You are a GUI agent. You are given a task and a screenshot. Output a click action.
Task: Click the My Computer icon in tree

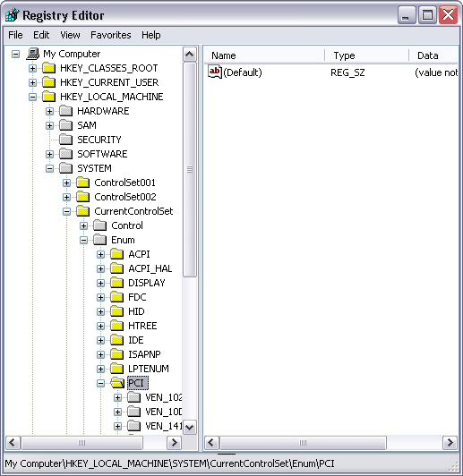(x=32, y=54)
